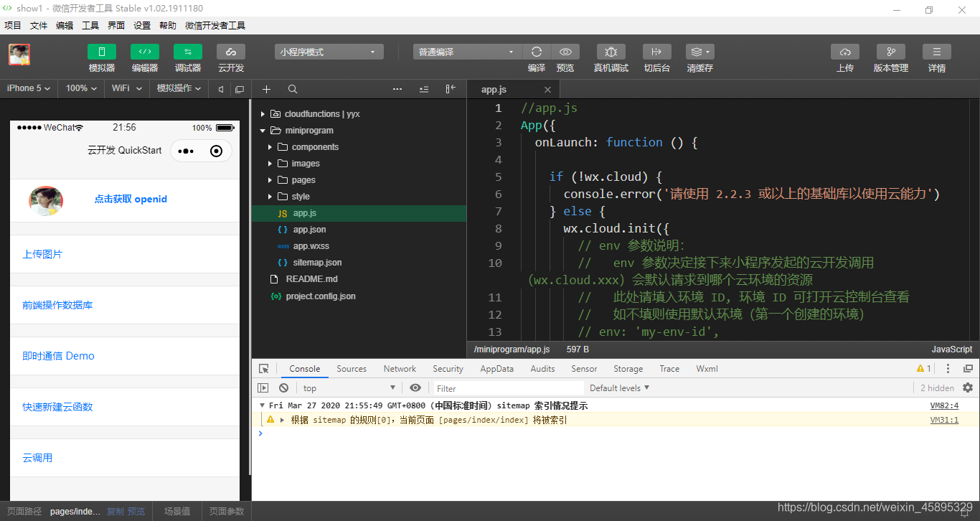Open version management (版本管理)
The width and height of the screenshot is (980, 521).
click(x=891, y=52)
